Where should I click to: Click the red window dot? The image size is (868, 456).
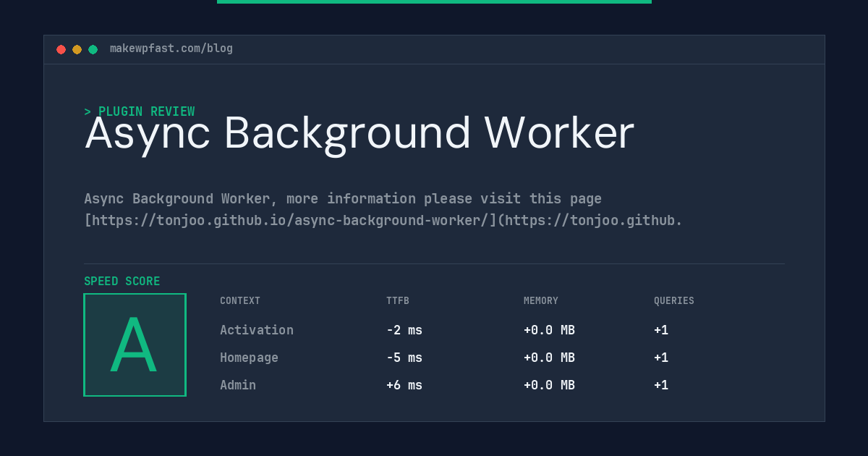[x=61, y=49]
